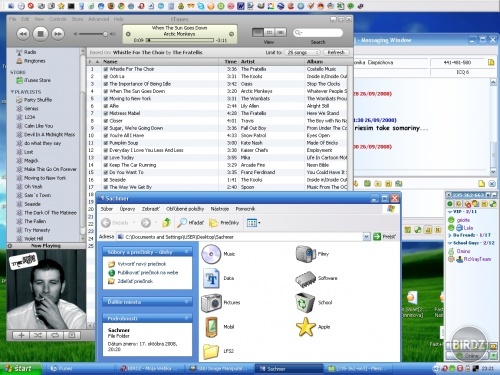Sort iTunes list by Artist column
The width and height of the screenshot is (500, 375).
click(x=272, y=62)
